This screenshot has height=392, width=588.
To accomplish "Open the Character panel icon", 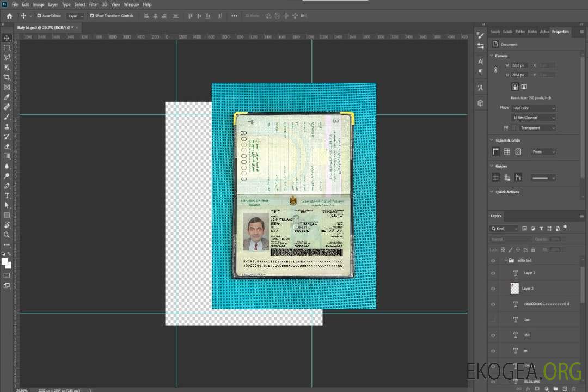I will [x=480, y=61].
